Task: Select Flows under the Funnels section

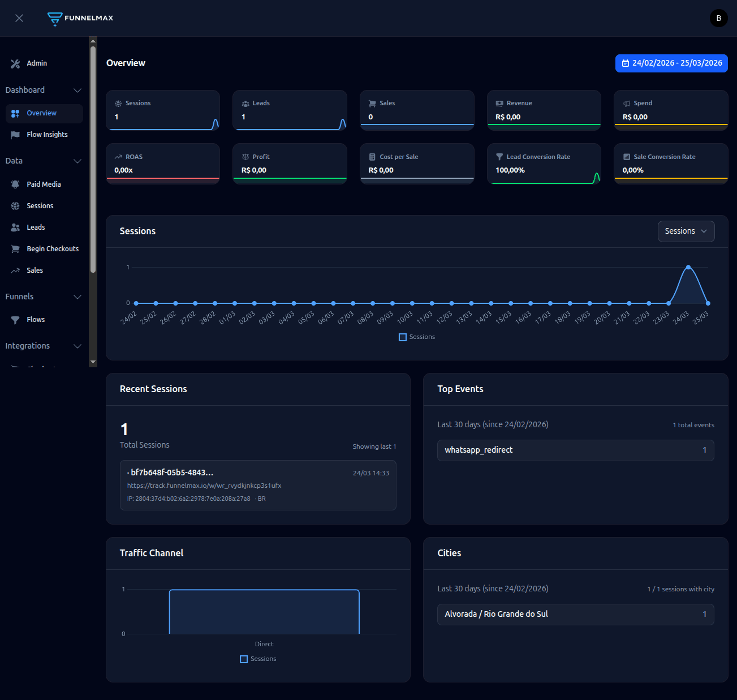Action: [35, 319]
